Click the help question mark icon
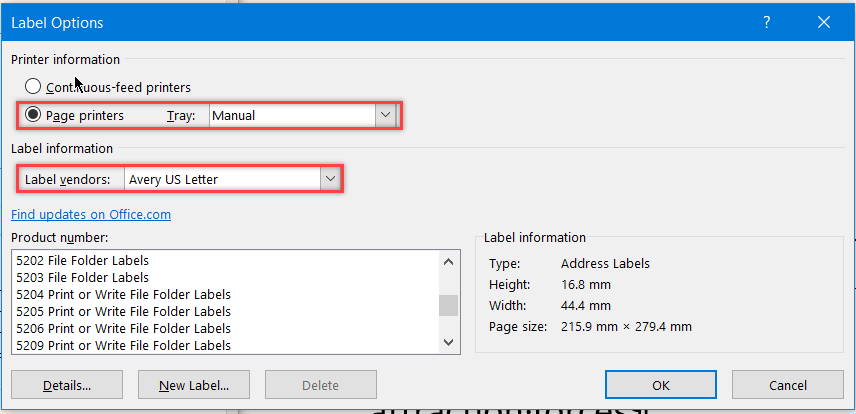856x414 pixels. coord(767,22)
